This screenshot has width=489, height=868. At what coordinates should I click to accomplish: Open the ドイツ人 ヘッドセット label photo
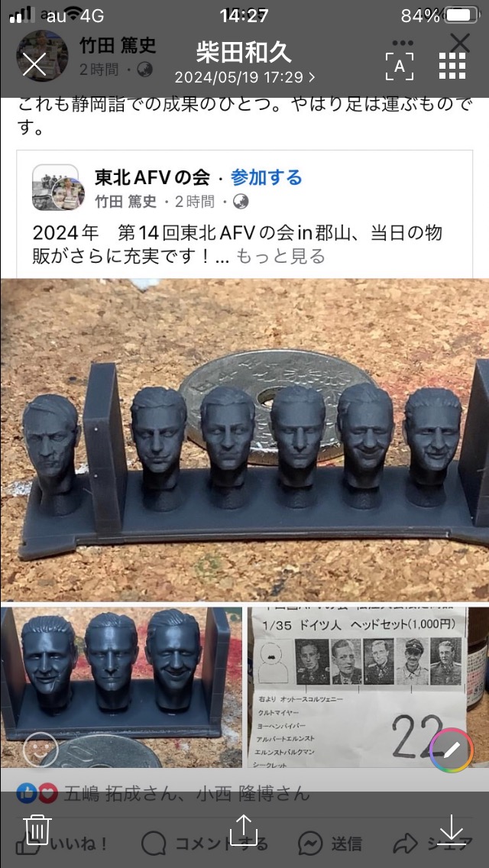(368, 687)
